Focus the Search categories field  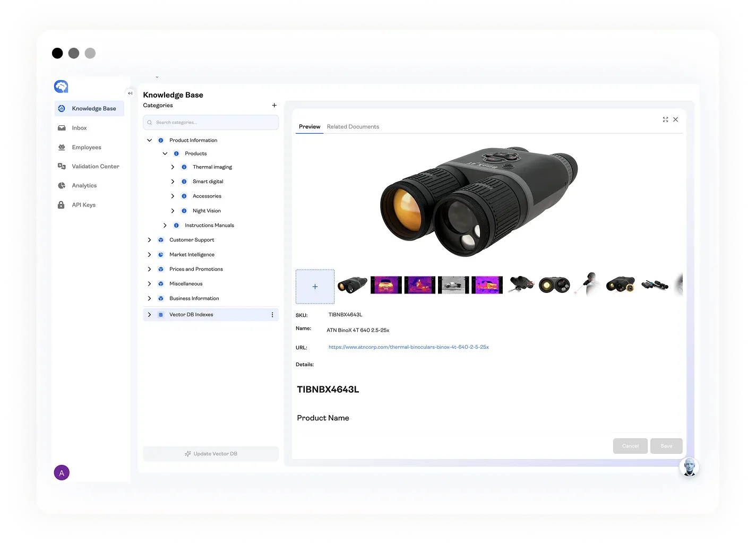coord(211,122)
